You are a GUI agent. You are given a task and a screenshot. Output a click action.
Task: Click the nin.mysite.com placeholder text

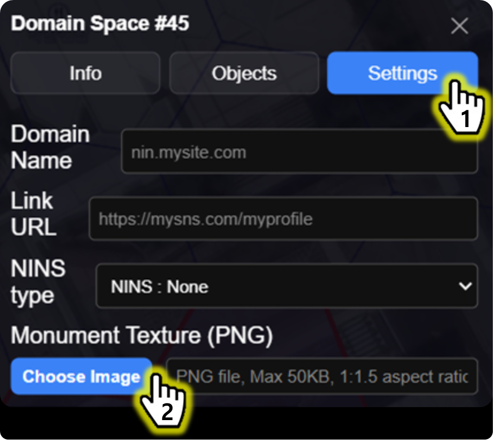(x=188, y=153)
